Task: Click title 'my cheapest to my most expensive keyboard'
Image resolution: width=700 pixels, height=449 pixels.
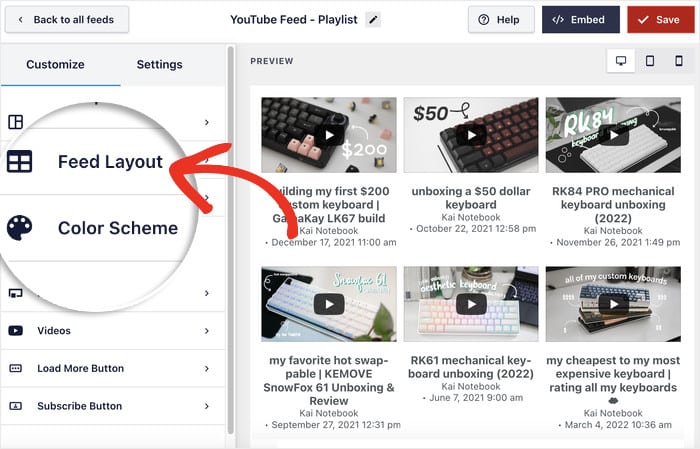Action: (x=613, y=374)
